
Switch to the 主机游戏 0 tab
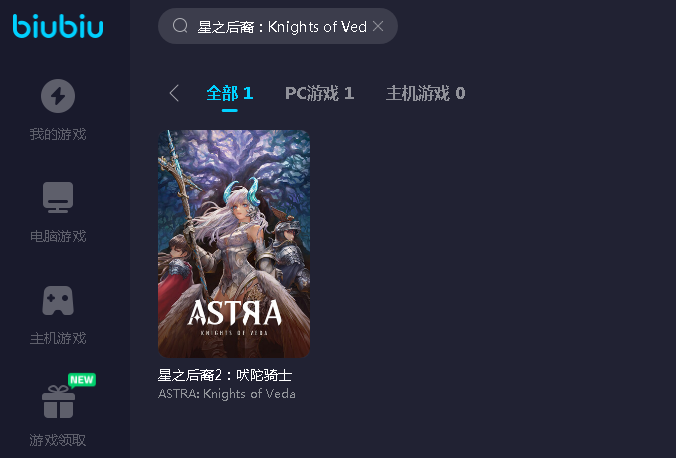coord(426,93)
